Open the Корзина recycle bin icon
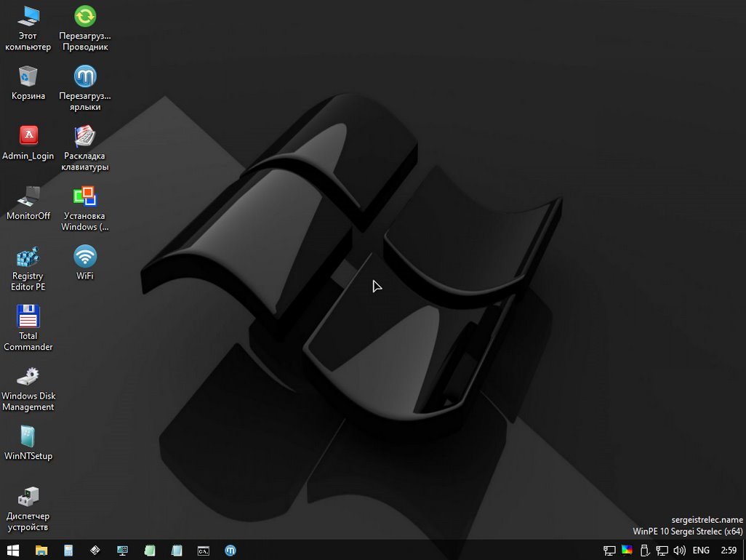The image size is (746, 560). point(28,76)
